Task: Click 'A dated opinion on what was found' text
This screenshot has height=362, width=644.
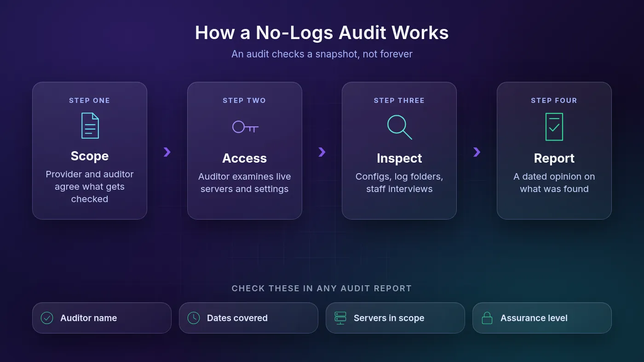Action: [554, 183]
